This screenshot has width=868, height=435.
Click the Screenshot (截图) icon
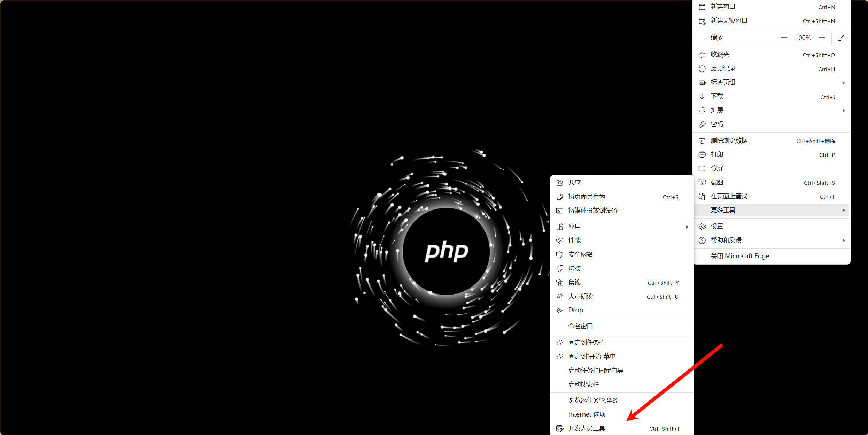(702, 182)
